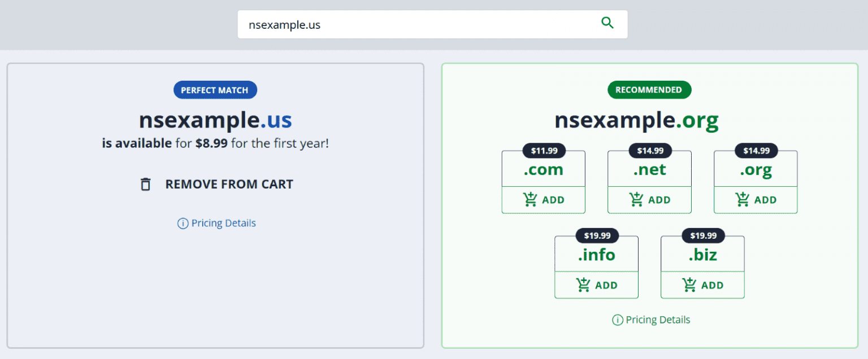Image resolution: width=868 pixels, height=359 pixels.
Task: Add the .biz domain to the cart
Action: (702, 285)
